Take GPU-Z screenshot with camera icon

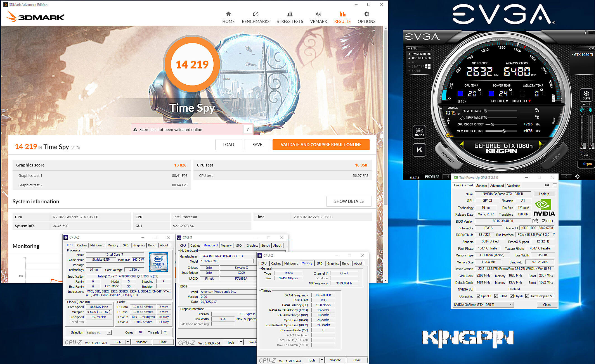547,185
